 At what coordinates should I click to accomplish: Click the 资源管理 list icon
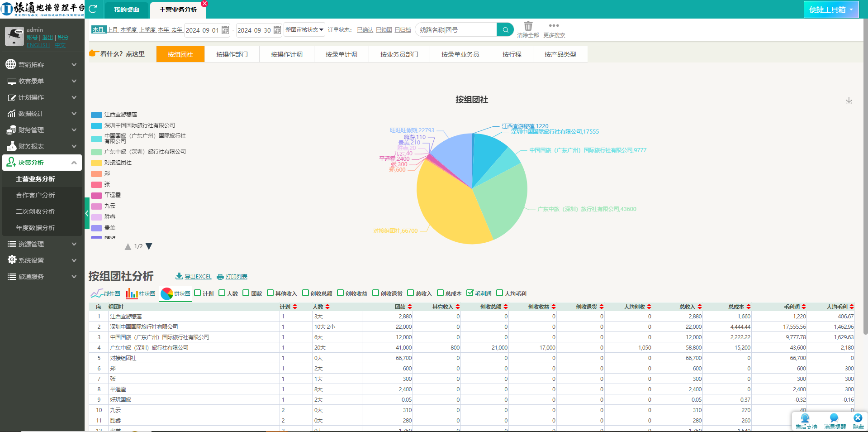[12, 244]
